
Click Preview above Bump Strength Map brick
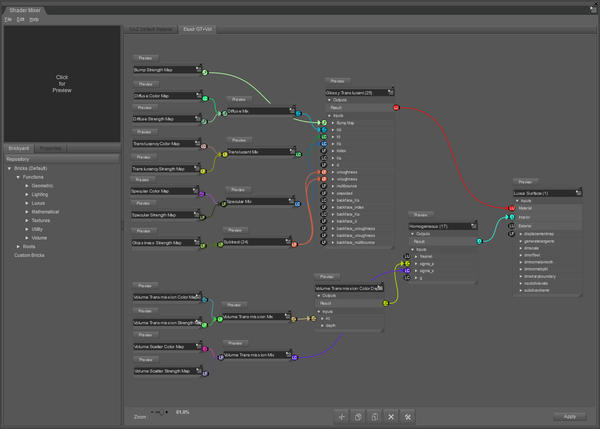click(145, 58)
